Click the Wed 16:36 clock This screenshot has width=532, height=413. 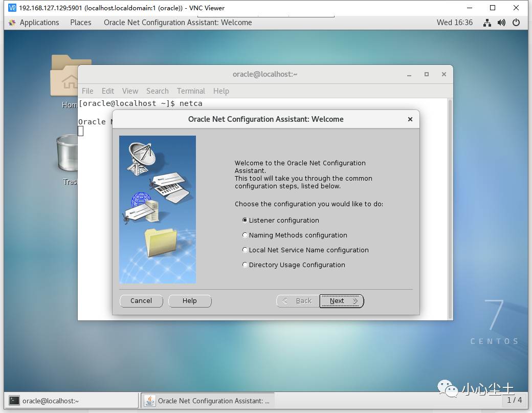454,23
